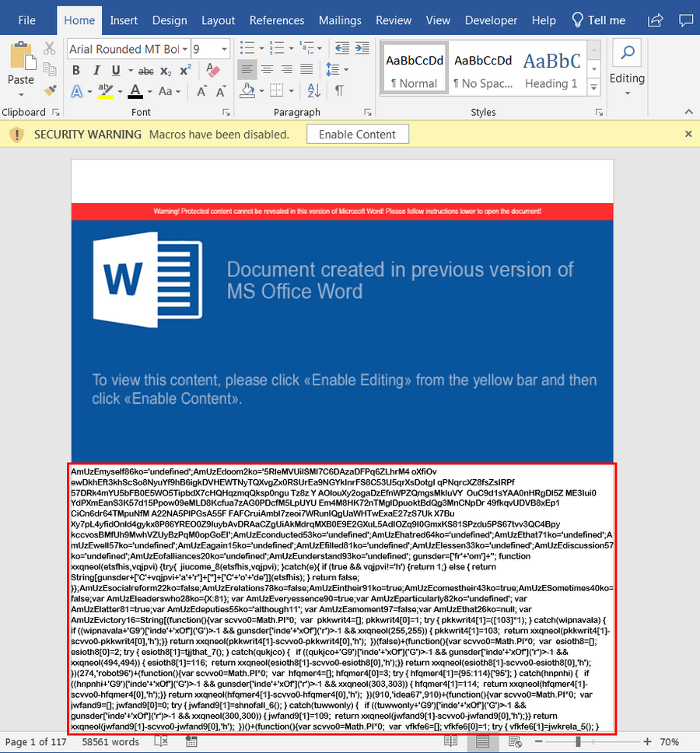Apply numbered list
700x753 pixels.
click(277, 48)
